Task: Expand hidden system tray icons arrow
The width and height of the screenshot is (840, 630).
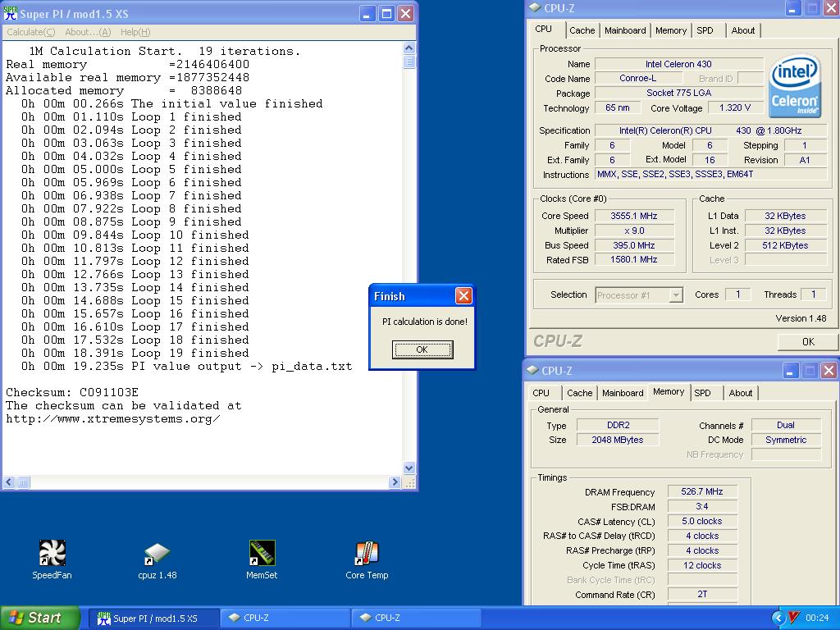Action: tap(778, 618)
